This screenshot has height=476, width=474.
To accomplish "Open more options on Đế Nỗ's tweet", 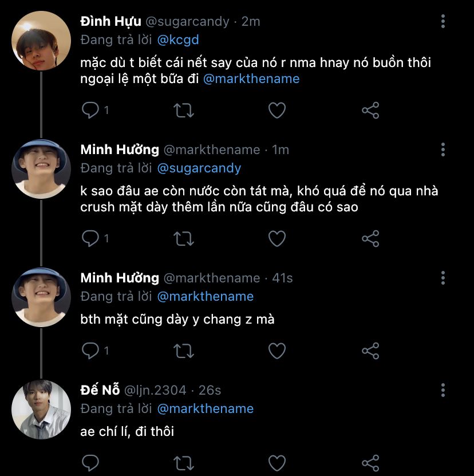I will pyautogui.click(x=443, y=391).
